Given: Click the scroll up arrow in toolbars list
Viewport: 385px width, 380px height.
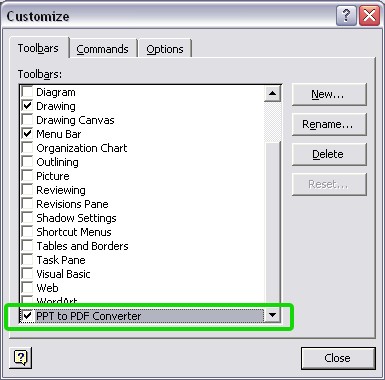Looking at the screenshot, I should click(x=272, y=93).
